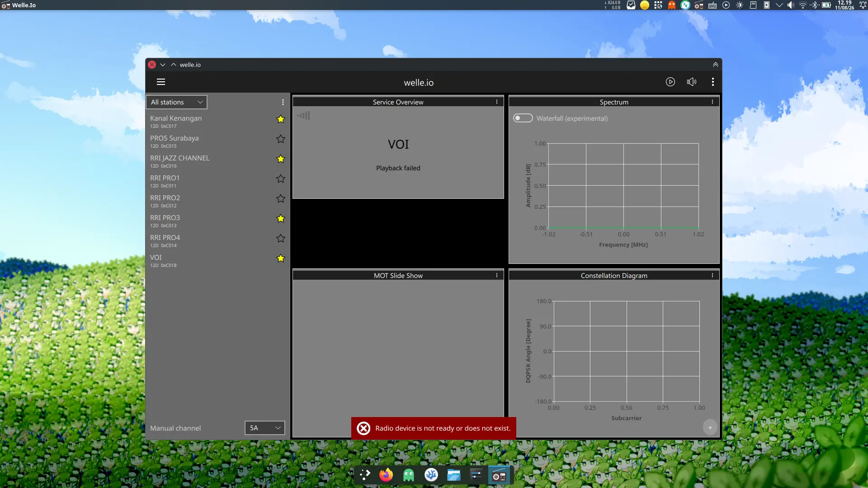Play the RRI JAZZ CHANNEL station
This screenshot has width=868, height=488.
pos(217,161)
